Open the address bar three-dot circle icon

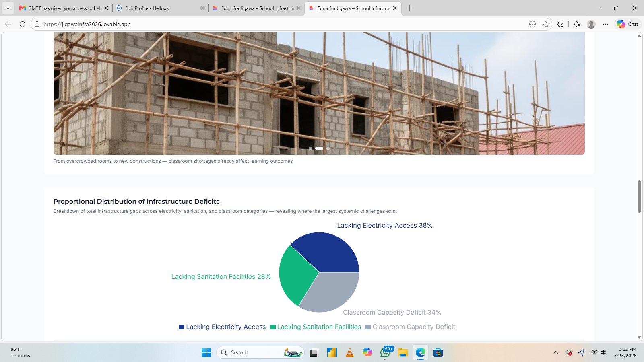tap(533, 24)
